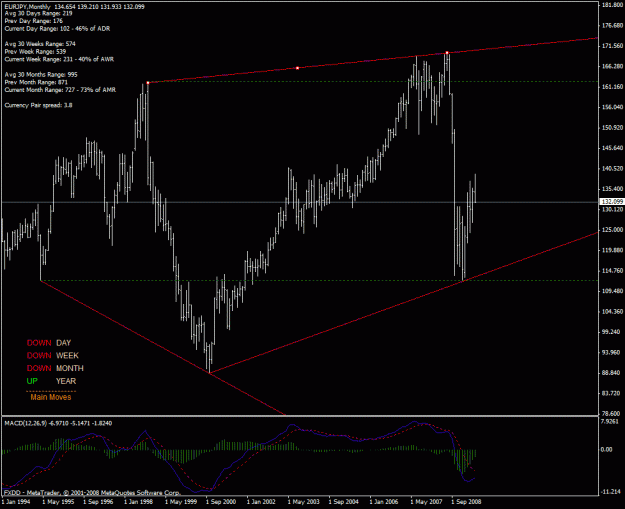Select the middle anchor point on upper trendline
The width and height of the screenshot is (625, 509).
[x=297, y=68]
